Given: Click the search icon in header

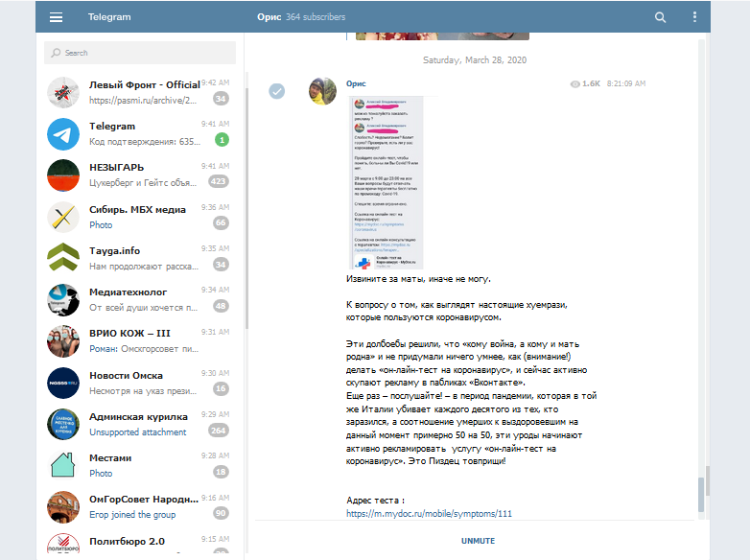Looking at the screenshot, I should [x=660, y=17].
